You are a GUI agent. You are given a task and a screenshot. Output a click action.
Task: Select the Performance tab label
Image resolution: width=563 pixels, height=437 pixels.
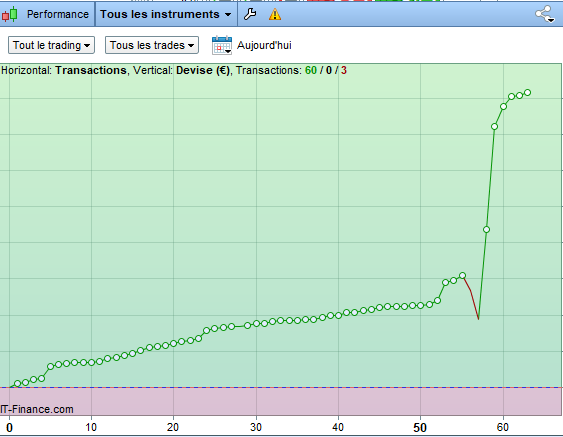pyautogui.click(x=58, y=14)
